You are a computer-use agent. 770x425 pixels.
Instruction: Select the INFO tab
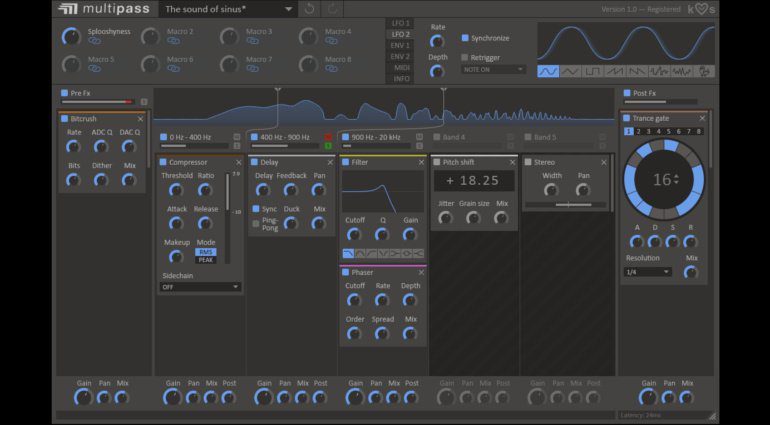[x=401, y=79]
